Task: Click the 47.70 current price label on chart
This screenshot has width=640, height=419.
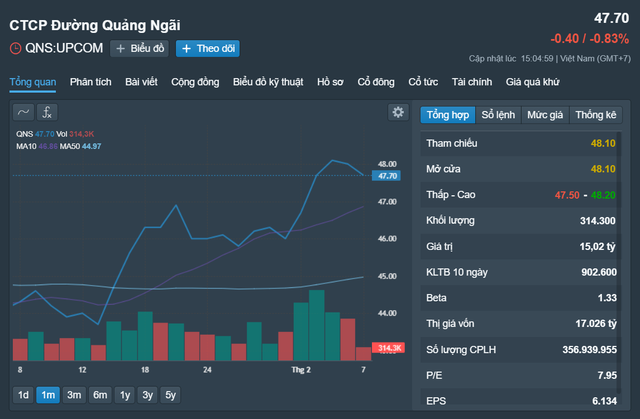Action: pyautogui.click(x=385, y=176)
